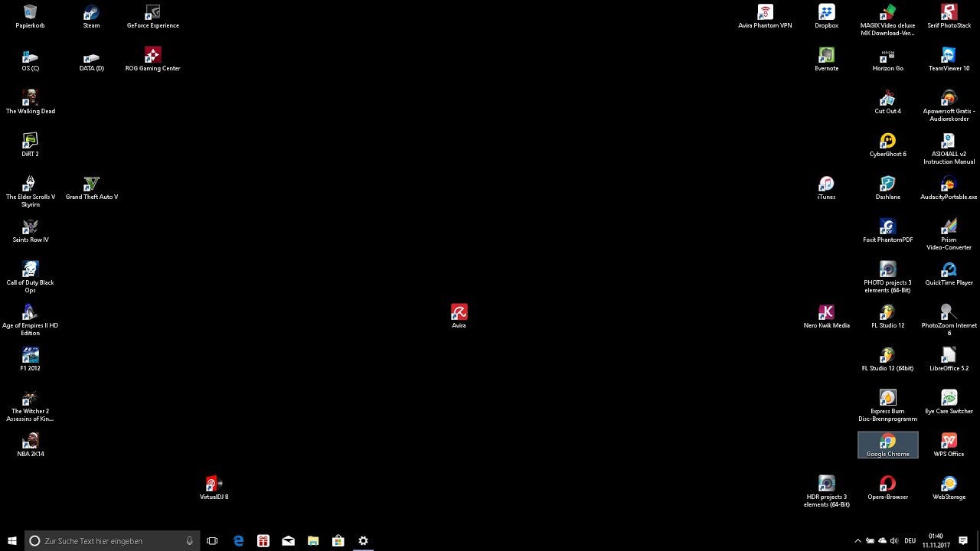Select Call of Duty Black Ops icon
Screen dimensions: 980x551
coord(30,277)
